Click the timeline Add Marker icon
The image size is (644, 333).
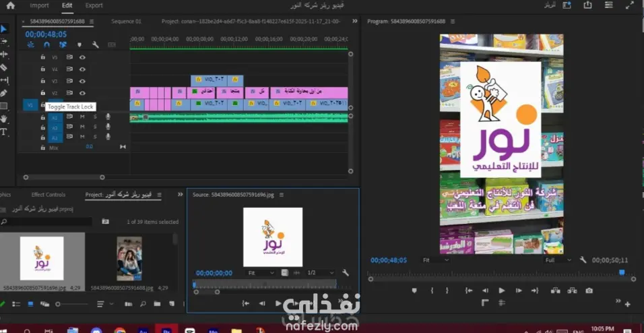[79, 44]
